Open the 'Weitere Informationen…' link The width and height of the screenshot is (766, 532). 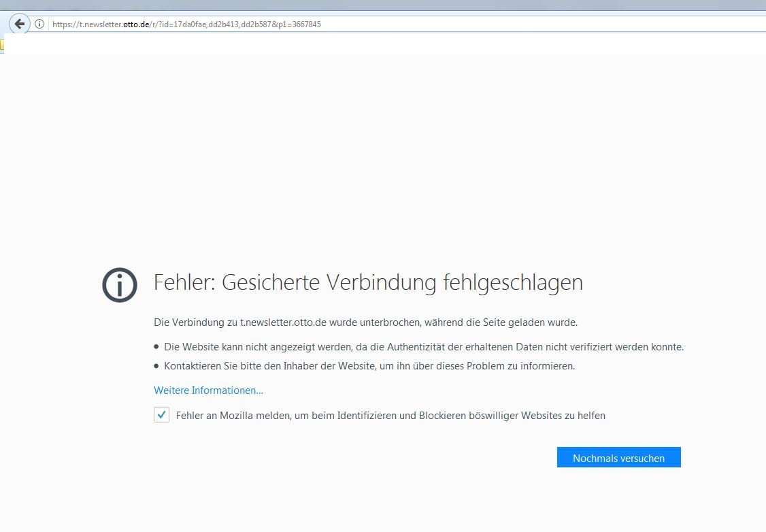[x=209, y=390]
